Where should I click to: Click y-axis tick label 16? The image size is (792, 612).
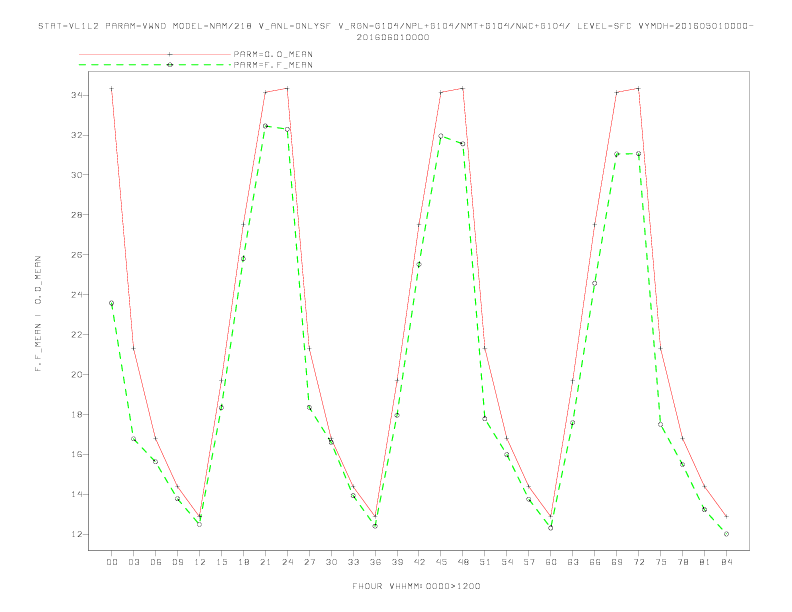point(78,454)
